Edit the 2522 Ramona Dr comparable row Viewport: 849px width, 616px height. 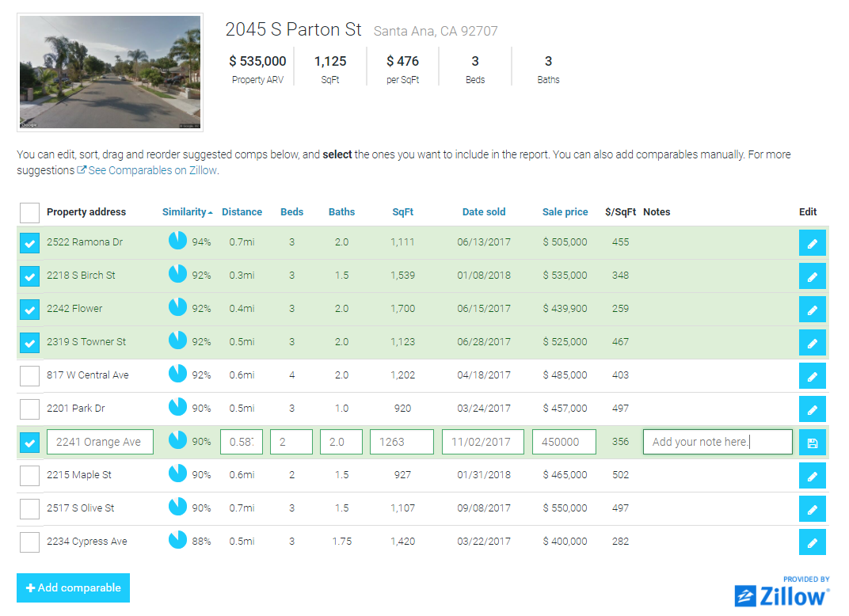(x=812, y=242)
